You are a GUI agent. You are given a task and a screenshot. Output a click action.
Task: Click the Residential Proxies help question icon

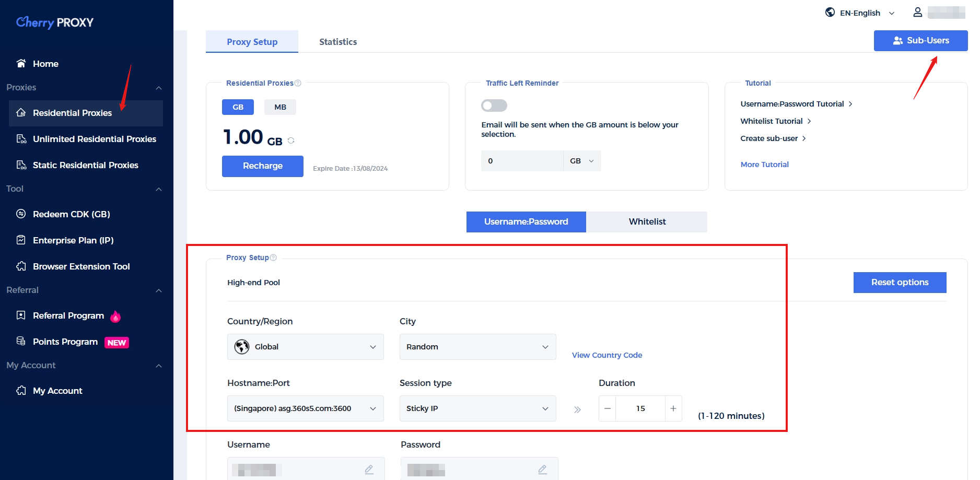click(x=298, y=83)
